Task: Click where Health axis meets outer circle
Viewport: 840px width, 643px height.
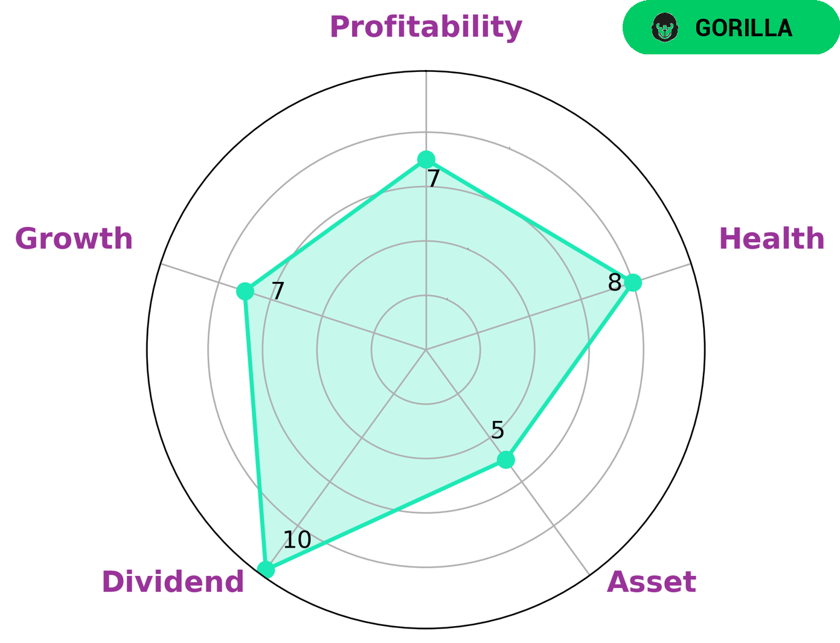Action: pyautogui.click(x=691, y=264)
